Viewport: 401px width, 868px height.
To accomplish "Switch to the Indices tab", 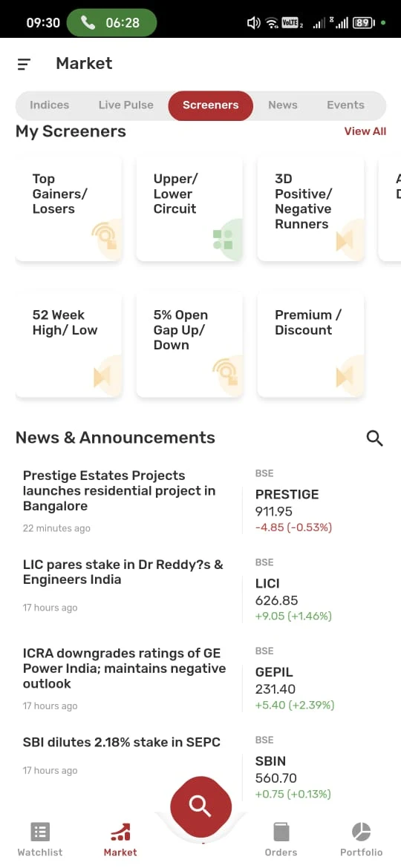I will [x=49, y=105].
